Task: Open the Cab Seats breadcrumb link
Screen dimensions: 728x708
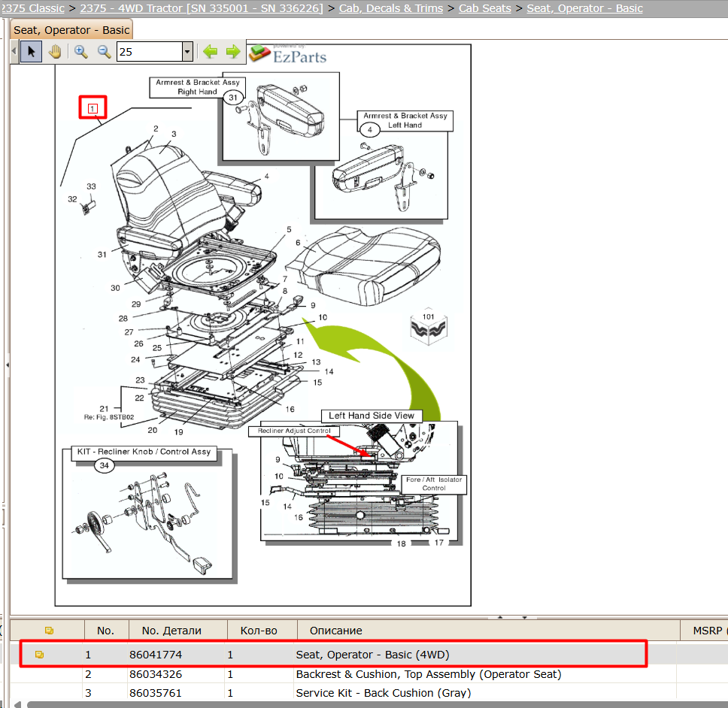Action: [485, 8]
